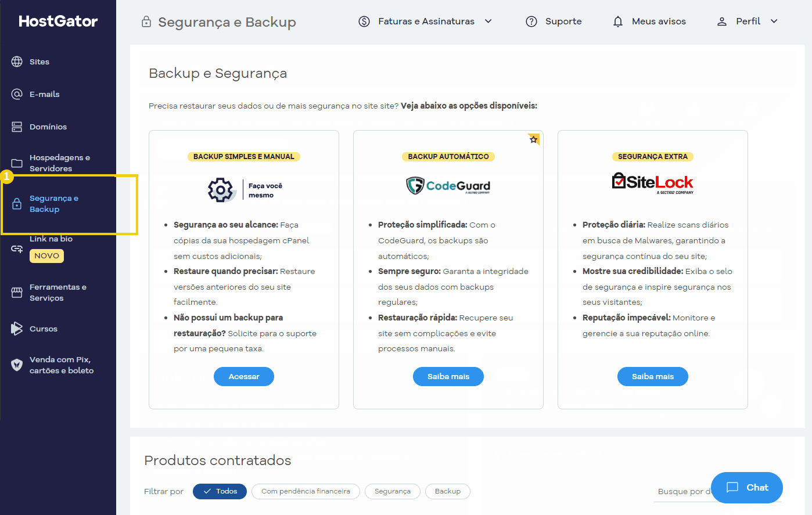Expand the Faturas e Assinaturas dropdown arrow
812x515 pixels.
click(488, 21)
